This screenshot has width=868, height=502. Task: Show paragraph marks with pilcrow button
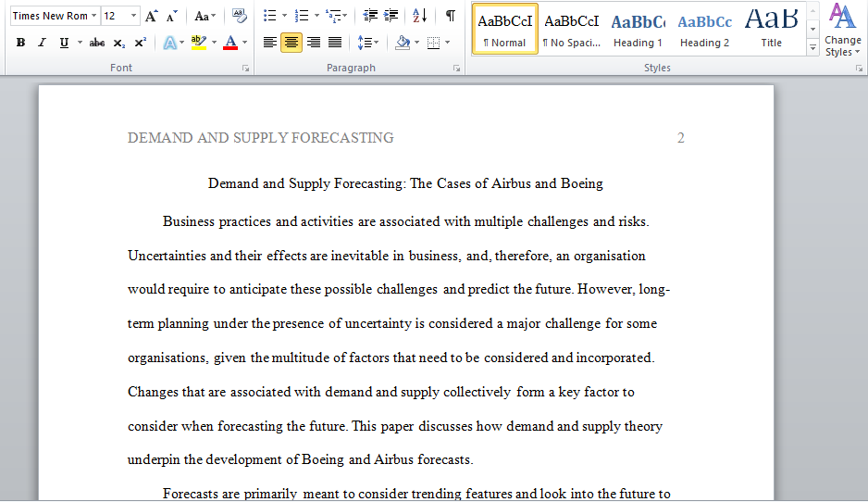click(451, 16)
